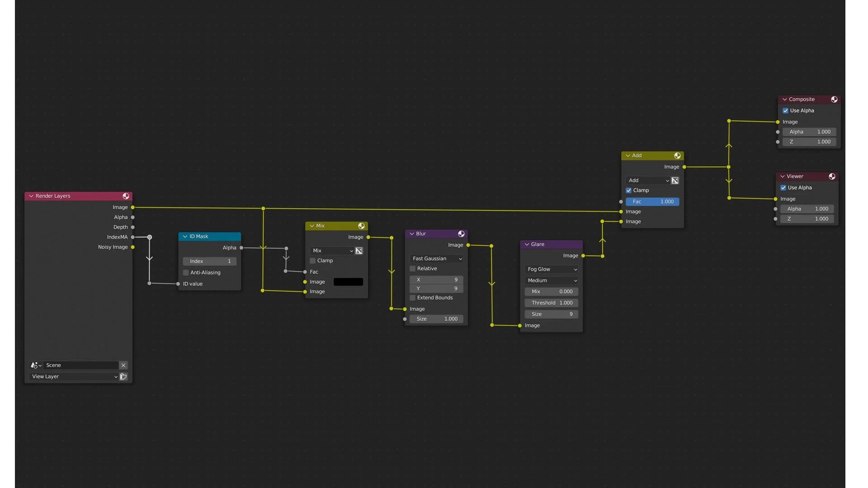Image resolution: width=868 pixels, height=488 pixels.
Task: Click the scene browse icon in Render Layers
Action: (36, 365)
